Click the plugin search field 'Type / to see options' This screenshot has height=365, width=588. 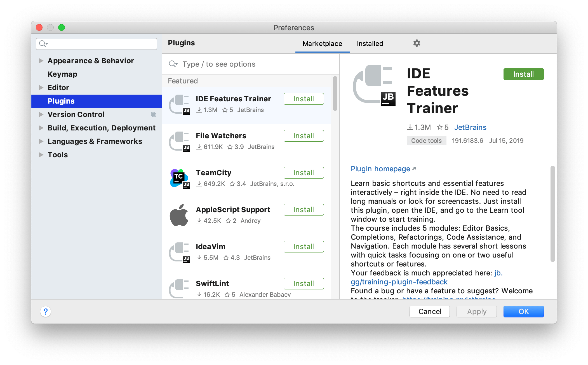point(250,64)
